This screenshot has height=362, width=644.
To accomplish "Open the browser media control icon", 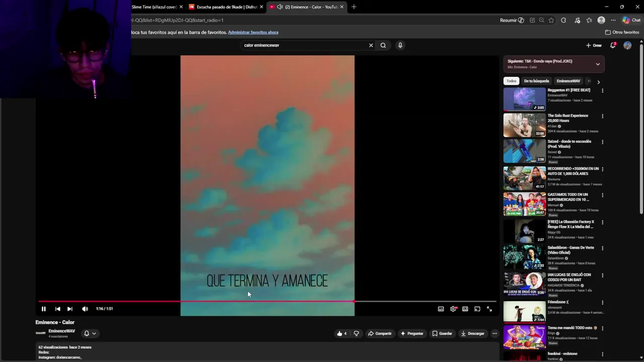I will coord(577,21).
